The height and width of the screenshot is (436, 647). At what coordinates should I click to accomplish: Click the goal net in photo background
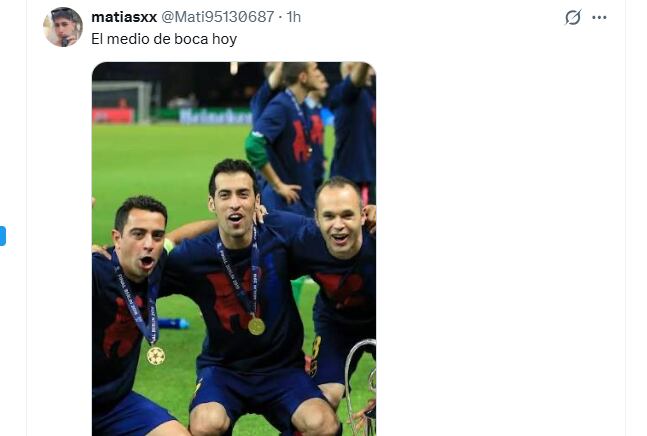[122, 102]
